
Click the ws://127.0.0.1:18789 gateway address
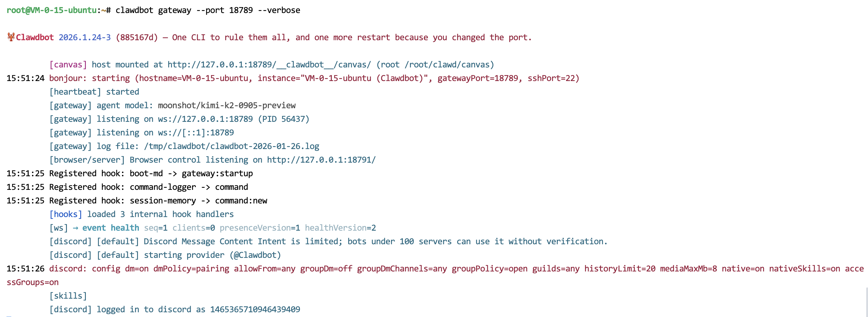205,119
